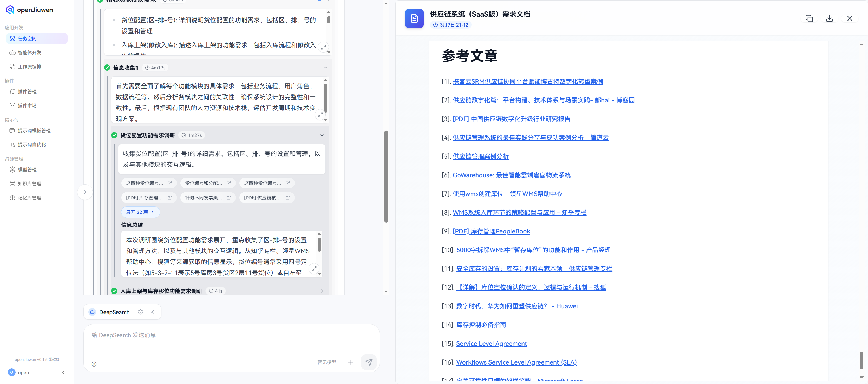Screen dimensions: 868x384
Task: Click the 3月9日 21:12 timestamp
Action: click(x=451, y=25)
